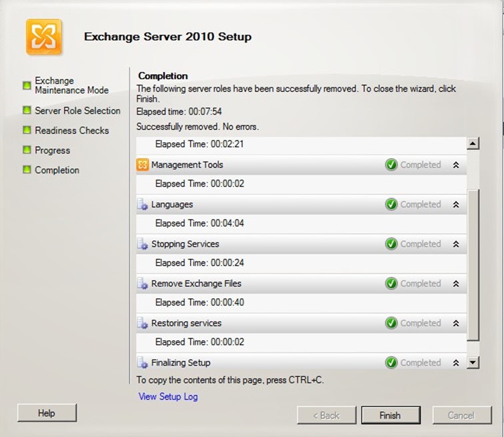Click the Remove Exchange Files step icon
The image size is (504, 437).
tap(143, 284)
